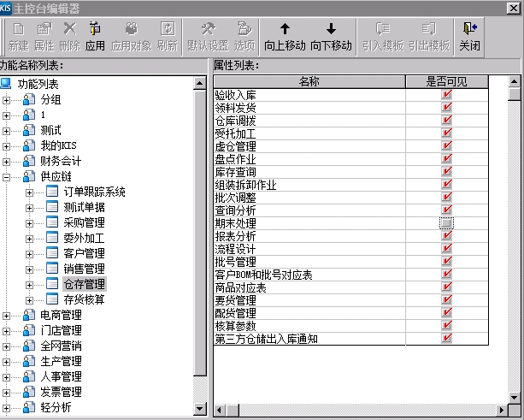Toggle visibility checkbox for 批号管理

[446, 262]
